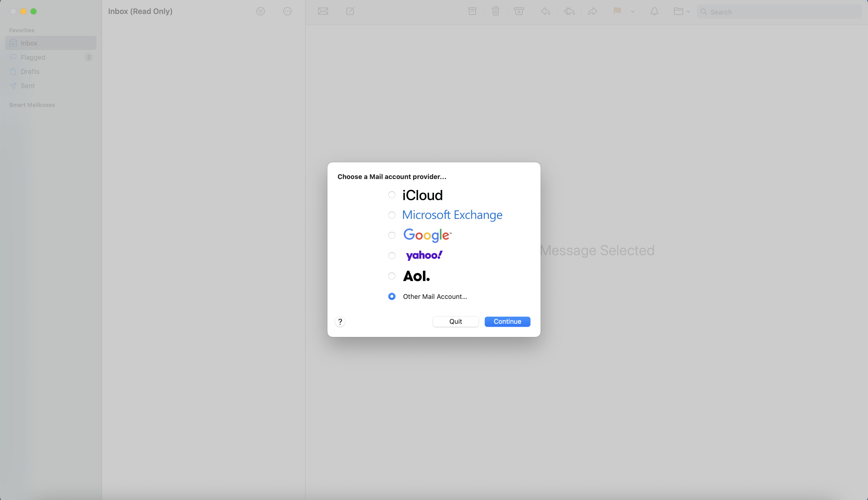Viewport: 868px width, 500px height.
Task: Click the Junk mail icon
Action: click(519, 11)
